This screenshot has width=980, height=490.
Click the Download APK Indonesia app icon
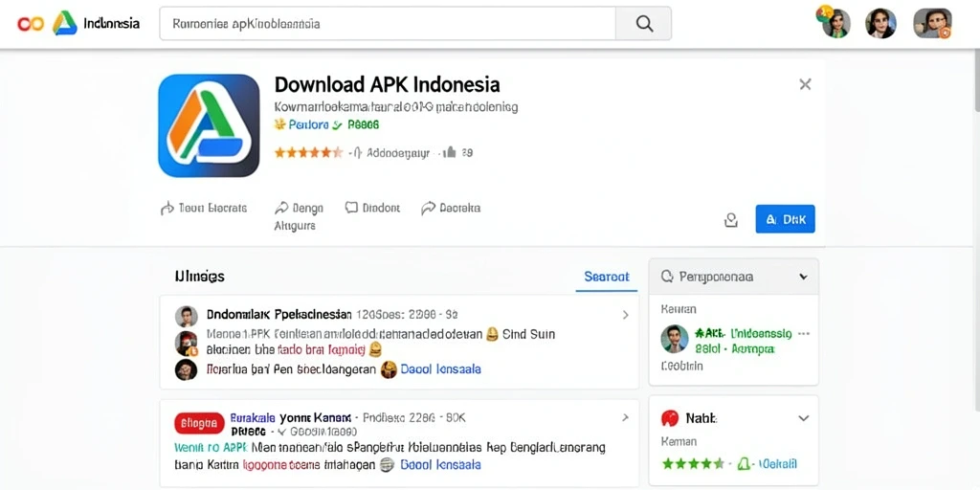click(x=209, y=125)
